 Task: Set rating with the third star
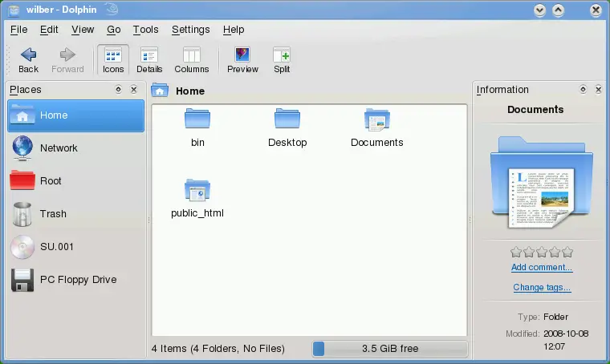tap(542, 252)
